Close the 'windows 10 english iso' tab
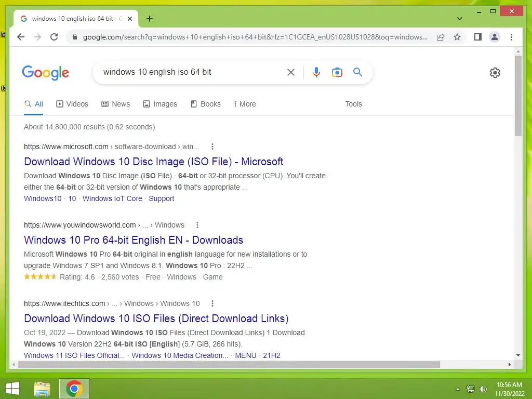Viewport: 532px width, 399px height. pos(129,19)
